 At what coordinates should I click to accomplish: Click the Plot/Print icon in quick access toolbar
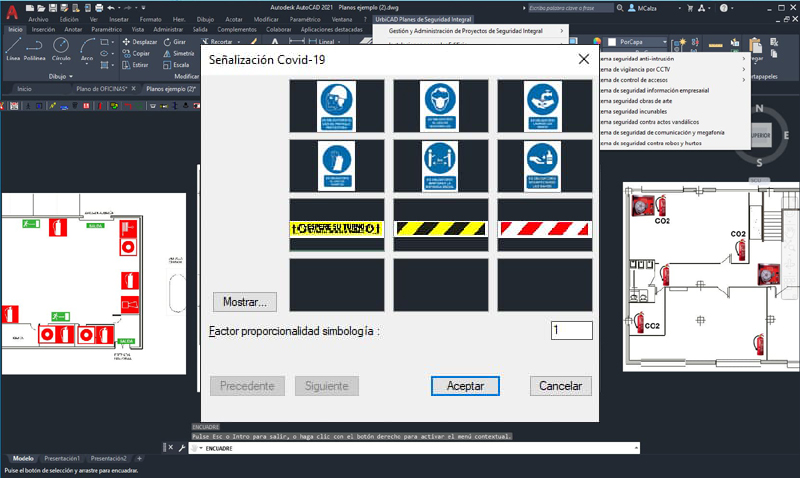pyautogui.click(x=99, y=8)
